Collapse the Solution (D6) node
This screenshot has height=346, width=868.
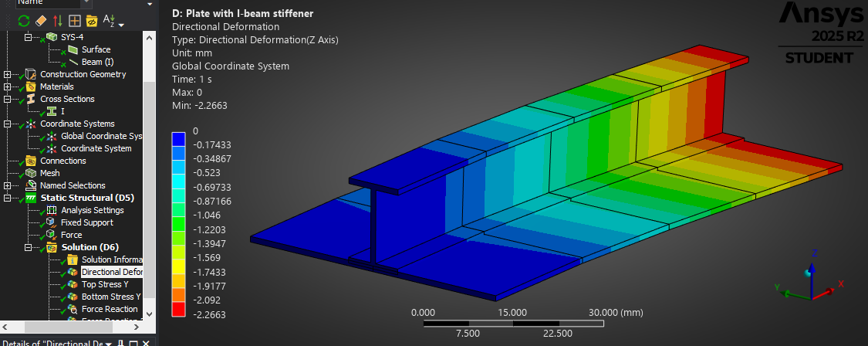pyautogui.click(x=29, y=247)
